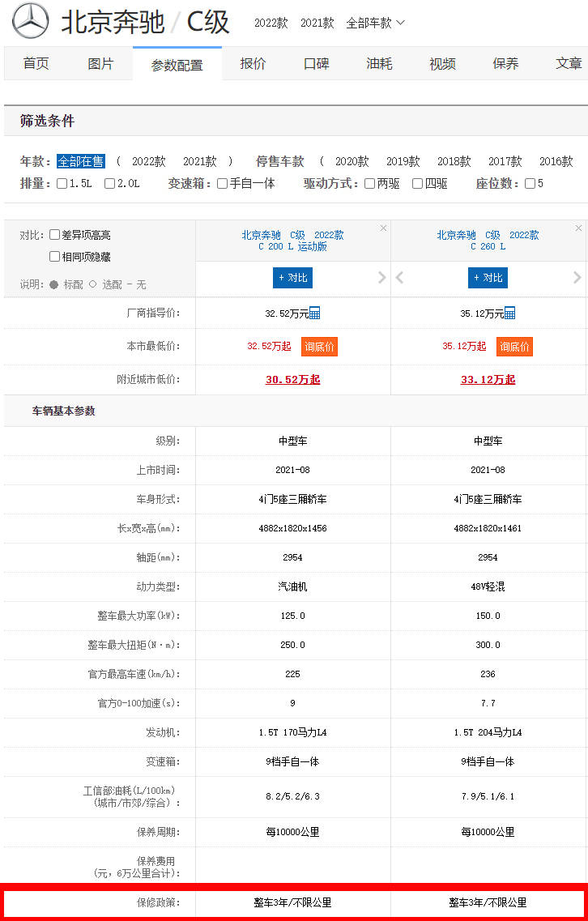Filter by 2021款 in 年款 row
Screen dimensions: 588x921
pos(200,161)
